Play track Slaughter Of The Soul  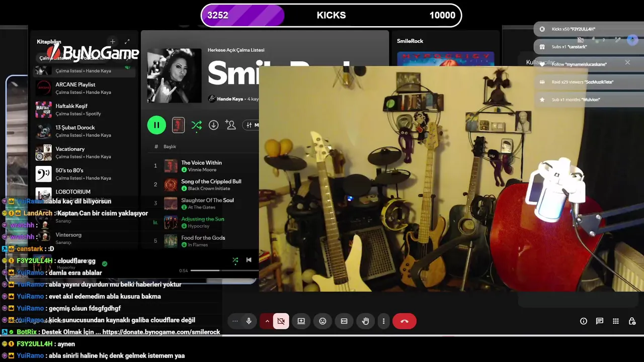tap(207, 200)
